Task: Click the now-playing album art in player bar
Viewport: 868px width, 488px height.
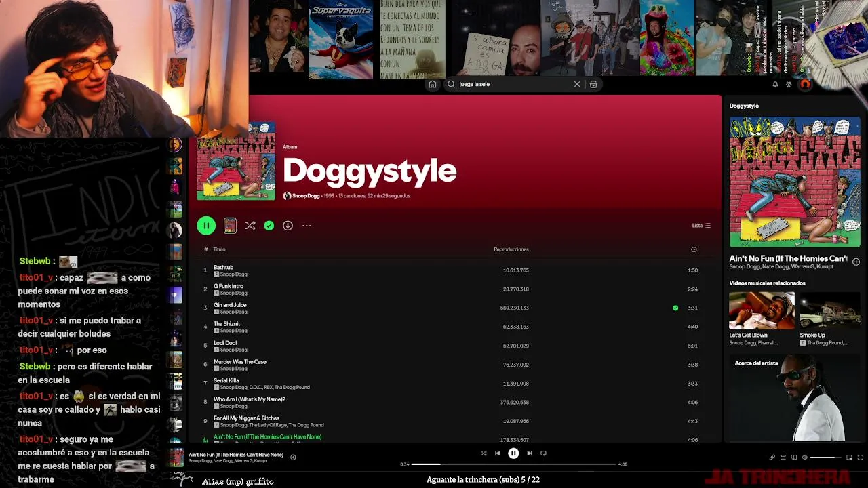Action: tap(177, 457)
